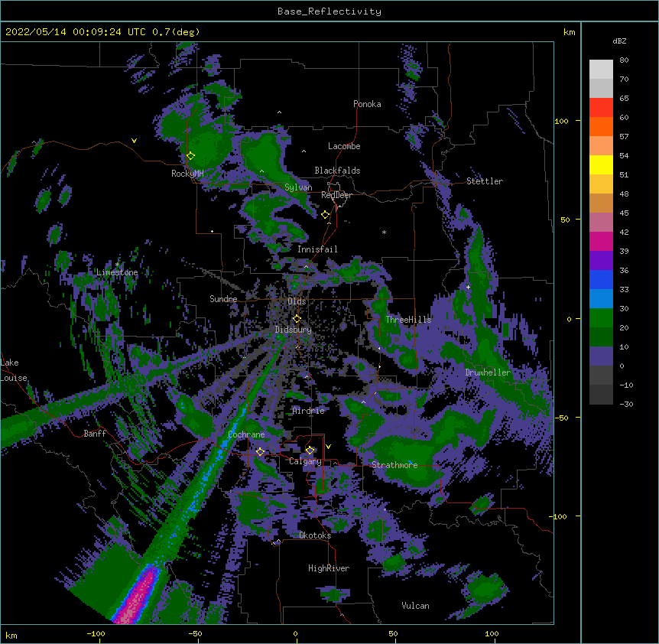Click the white plus marker north of Drumheller

pos(468,287)
